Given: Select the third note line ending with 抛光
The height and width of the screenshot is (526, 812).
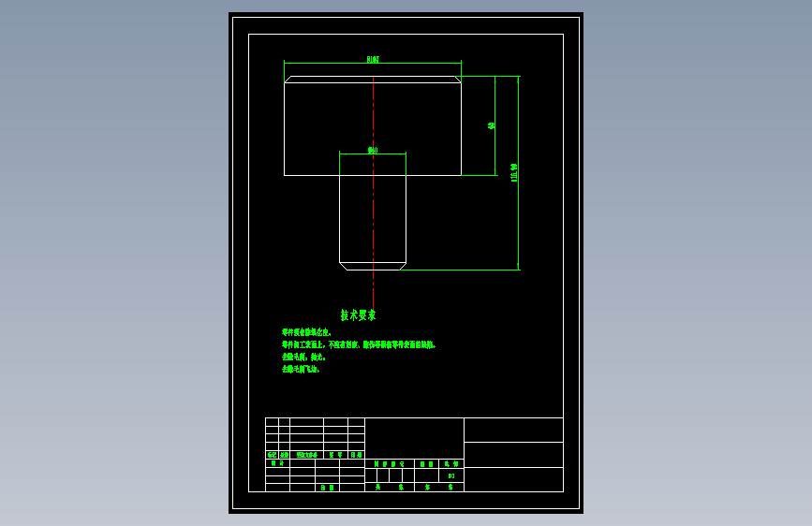Looking at the screenshot, I should pos(303,358).
